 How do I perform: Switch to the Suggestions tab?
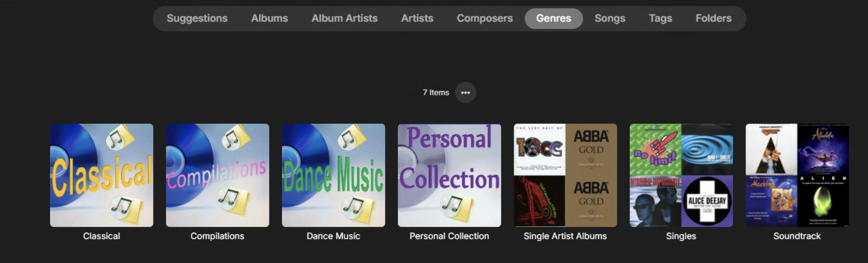click(197, 18)
